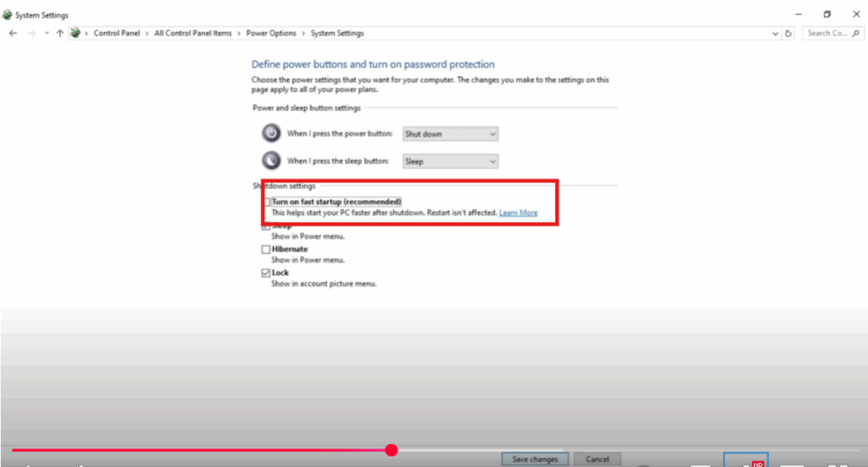Click the power button icon
The height and width of the screenshot is (467, 868).
(x=271, y=133)
